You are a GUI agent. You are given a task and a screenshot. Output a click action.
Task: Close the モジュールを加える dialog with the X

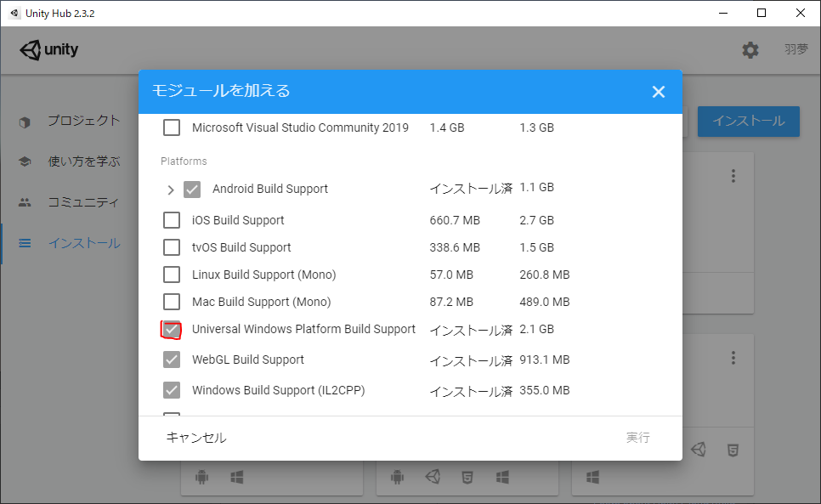coord(659,92)
